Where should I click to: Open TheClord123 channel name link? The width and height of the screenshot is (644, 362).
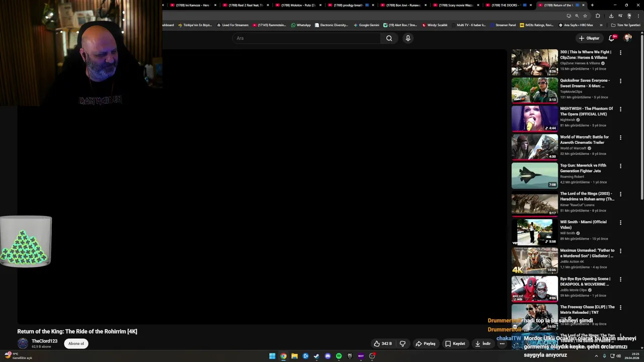coord(44,341)
